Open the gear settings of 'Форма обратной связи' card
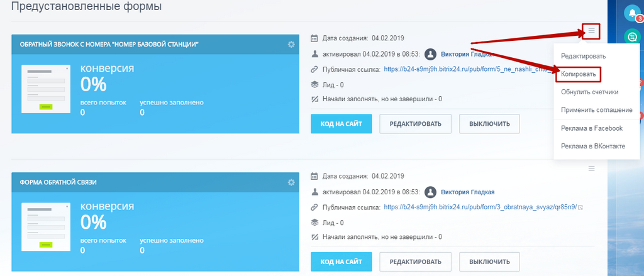Screen dimensions: 644x276 [291, 182]
